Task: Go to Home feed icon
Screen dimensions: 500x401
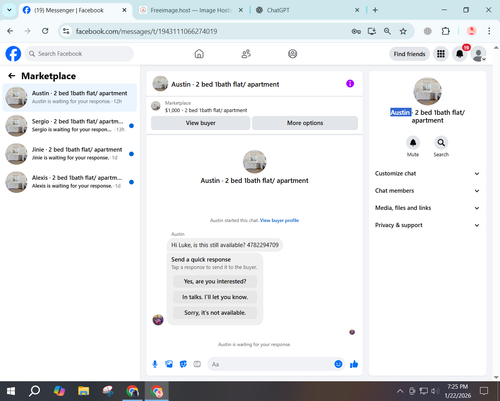Action: [x=199, y=54]
